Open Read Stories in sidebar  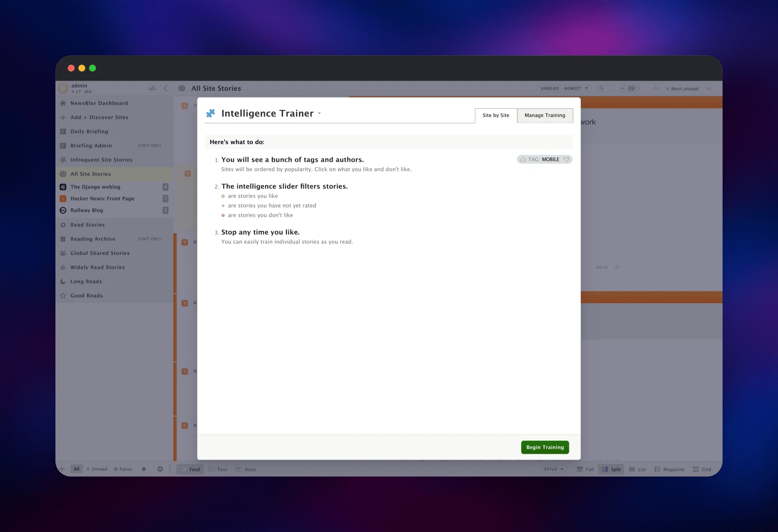88,224
